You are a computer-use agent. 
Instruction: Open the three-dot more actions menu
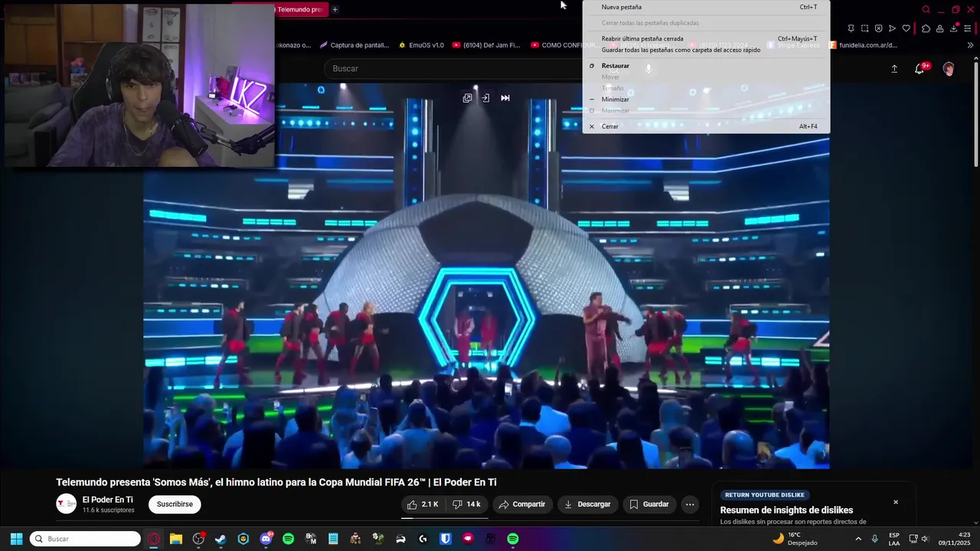coord(690,504)
